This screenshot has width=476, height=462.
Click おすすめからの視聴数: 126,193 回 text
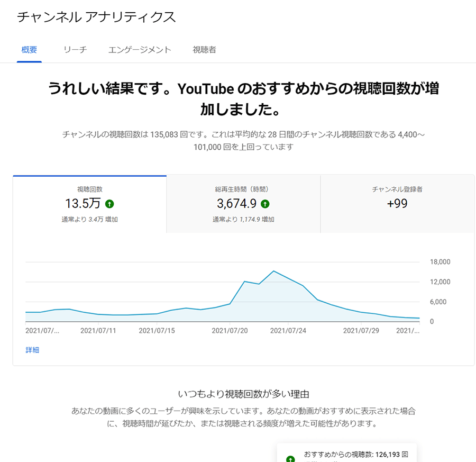pos(356,455)
